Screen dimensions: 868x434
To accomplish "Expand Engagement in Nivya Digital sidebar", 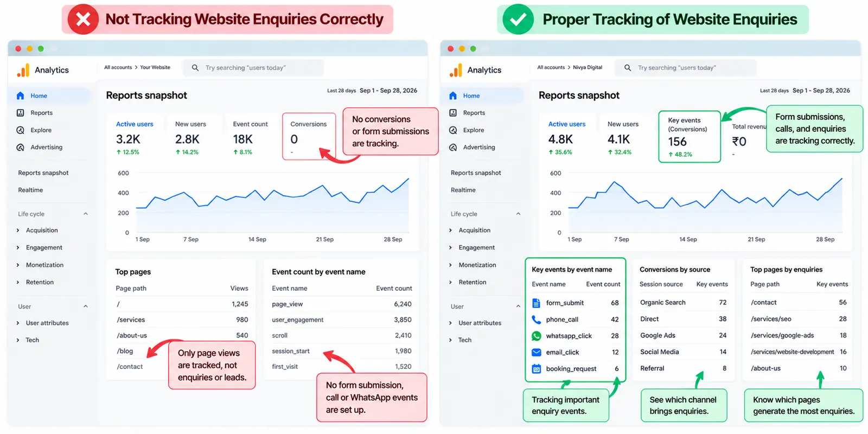I will 450,248.
